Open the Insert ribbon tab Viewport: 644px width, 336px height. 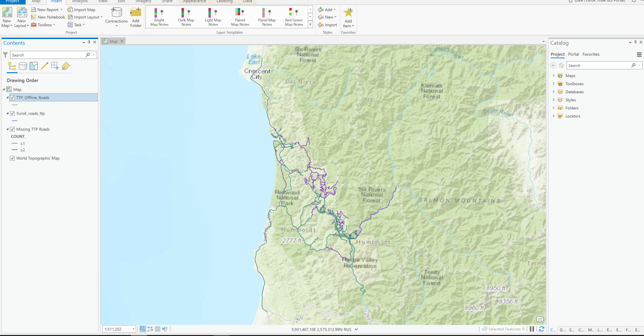pyautogui.click(x=56, y=1)
